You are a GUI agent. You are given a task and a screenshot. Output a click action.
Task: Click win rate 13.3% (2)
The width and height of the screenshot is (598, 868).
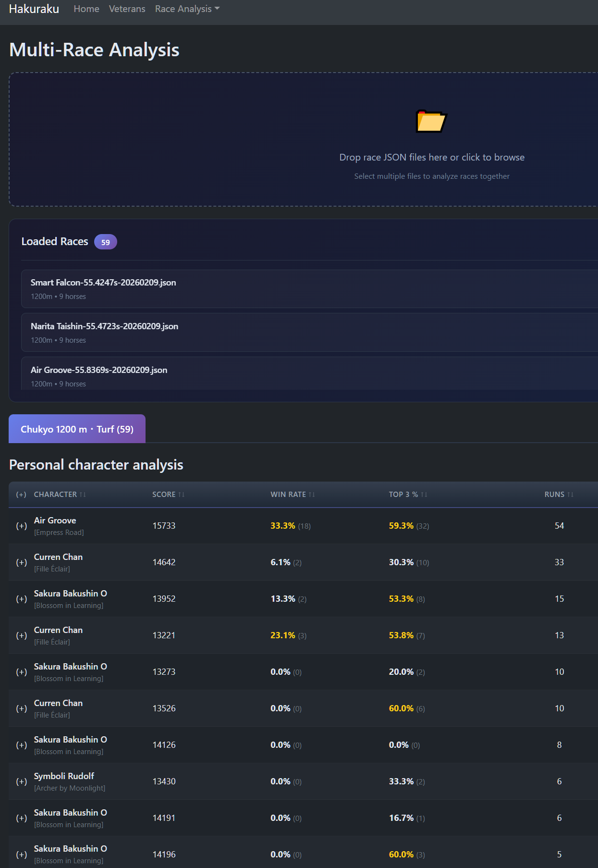[x=289, y=599]
